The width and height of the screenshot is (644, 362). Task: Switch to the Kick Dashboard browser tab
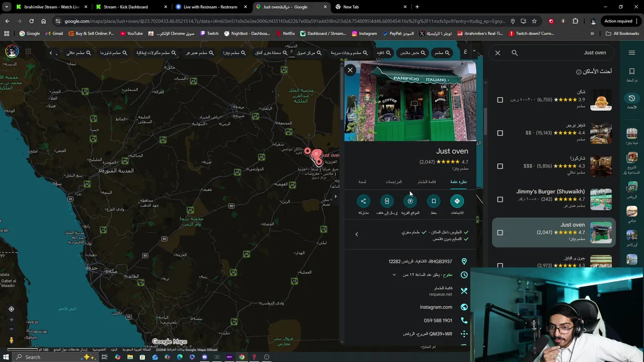[131, 7]
